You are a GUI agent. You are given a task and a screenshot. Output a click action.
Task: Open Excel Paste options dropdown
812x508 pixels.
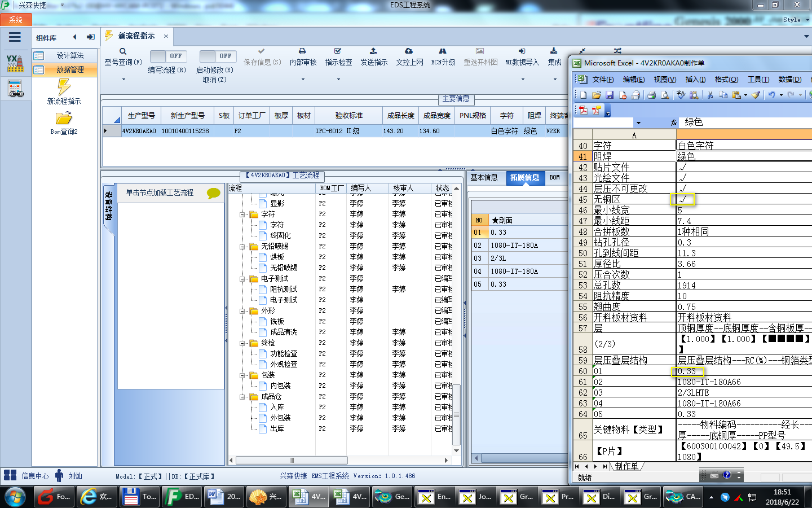pyautogui.click(x=745, y=95)
